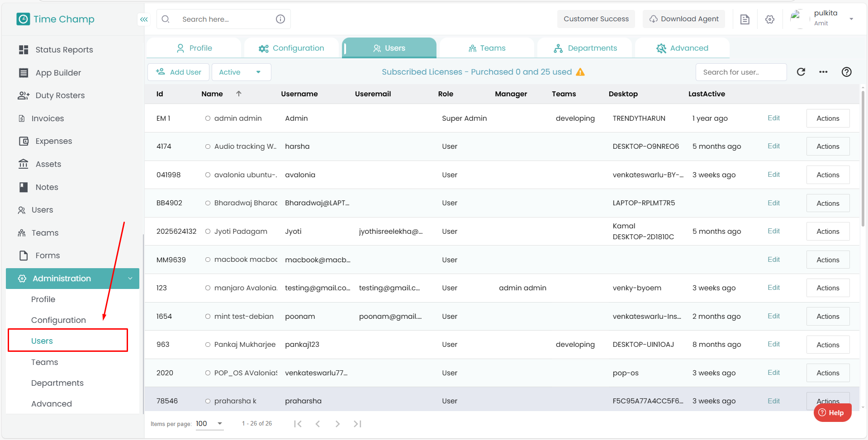Switch to the Departments tab

pyautogui.click(x=584, y=48)
